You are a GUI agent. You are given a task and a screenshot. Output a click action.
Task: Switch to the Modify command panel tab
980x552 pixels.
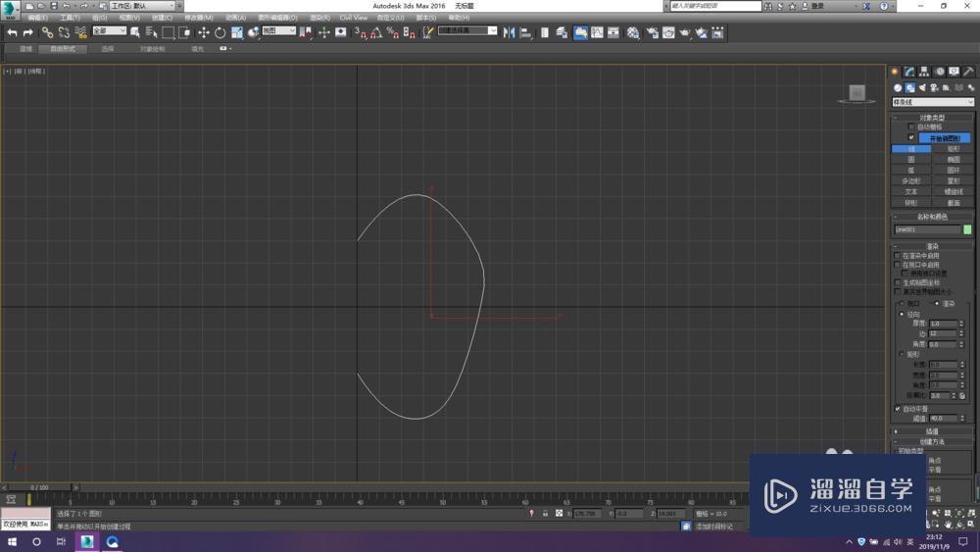tap(909, 72)
